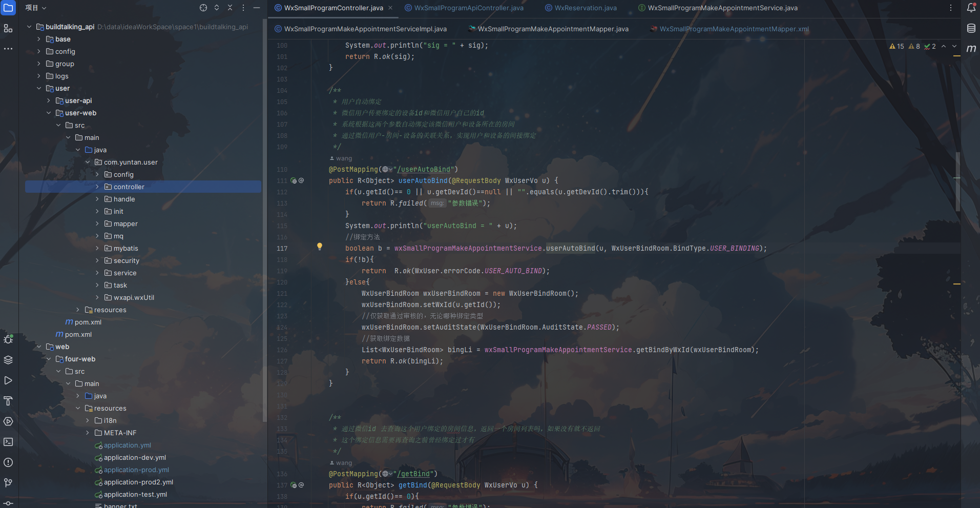Go to previous highlighted error arrow
Screen dimensions: 980x508
point(944,46)
